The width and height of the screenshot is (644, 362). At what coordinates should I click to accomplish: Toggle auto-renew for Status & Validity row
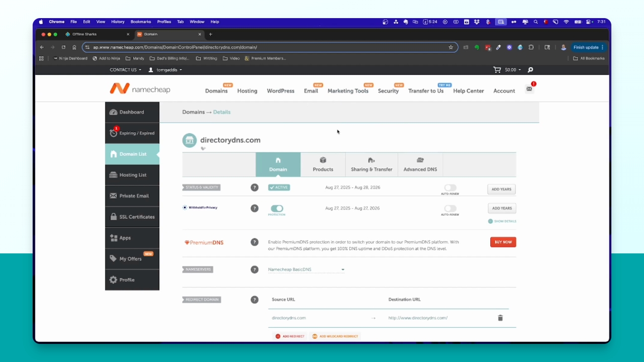coord(450,188)
